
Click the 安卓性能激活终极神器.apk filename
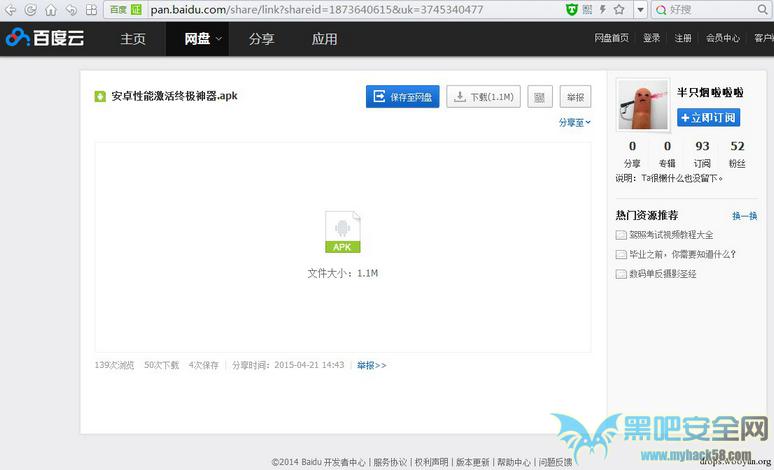(x=174, y=96)
